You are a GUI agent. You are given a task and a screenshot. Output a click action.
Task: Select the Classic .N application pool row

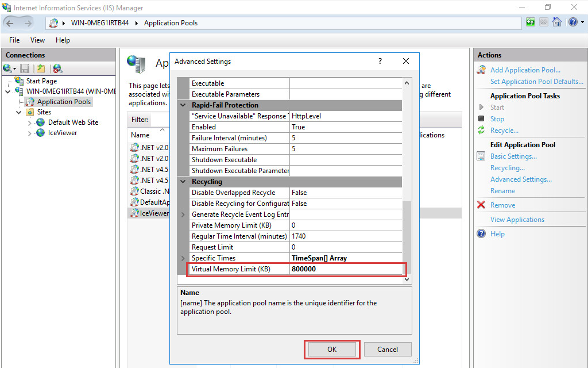coord(150,191)
